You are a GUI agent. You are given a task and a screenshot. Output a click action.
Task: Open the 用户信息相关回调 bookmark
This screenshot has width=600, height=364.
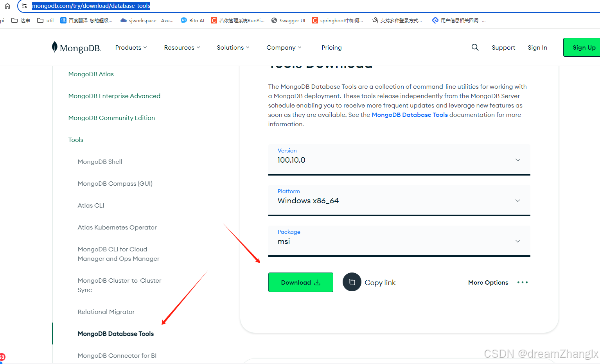[459, 21]
